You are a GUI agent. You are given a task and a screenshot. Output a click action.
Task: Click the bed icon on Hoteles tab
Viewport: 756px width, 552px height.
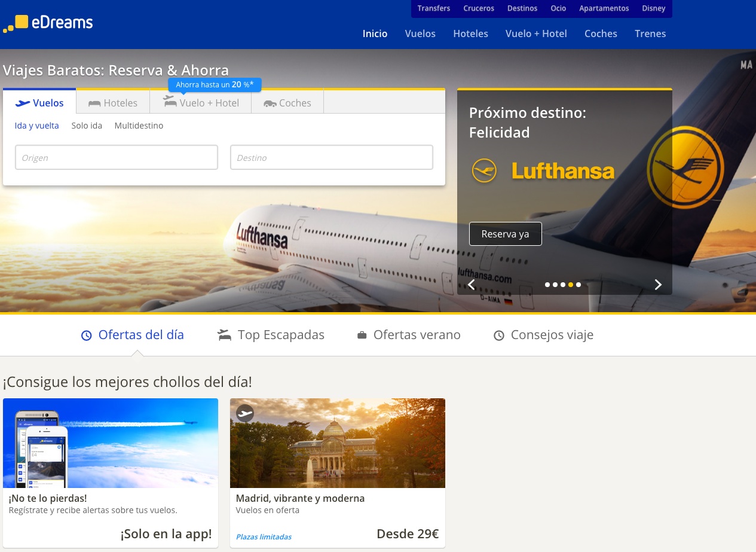click(x=94, y=103)
